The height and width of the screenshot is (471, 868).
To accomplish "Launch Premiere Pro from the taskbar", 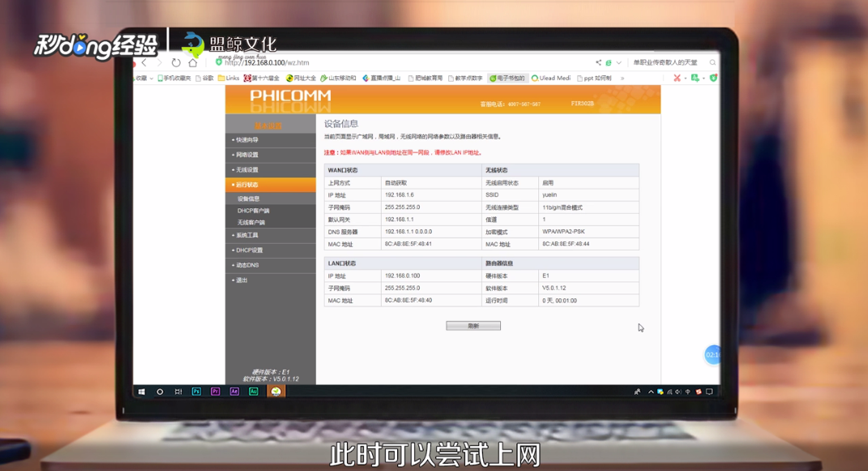I will point(216,392).
